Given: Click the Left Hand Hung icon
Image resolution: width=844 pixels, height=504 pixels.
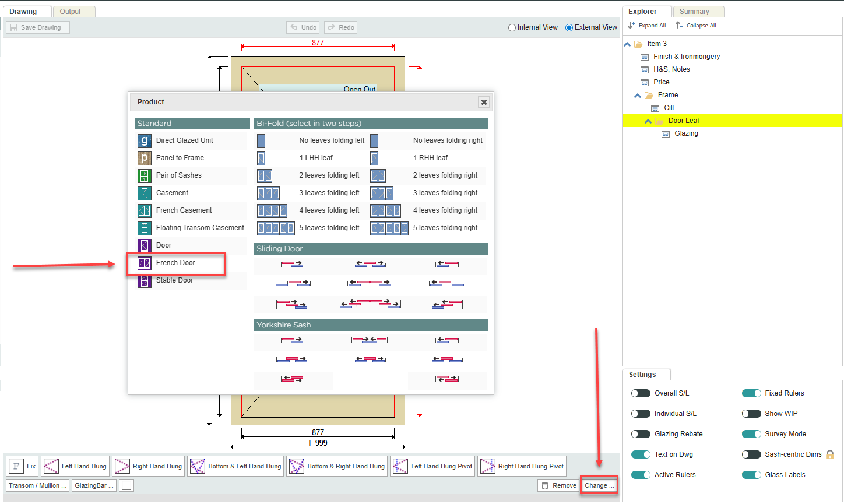Looking at the screenshot, I should pos(51,466).
